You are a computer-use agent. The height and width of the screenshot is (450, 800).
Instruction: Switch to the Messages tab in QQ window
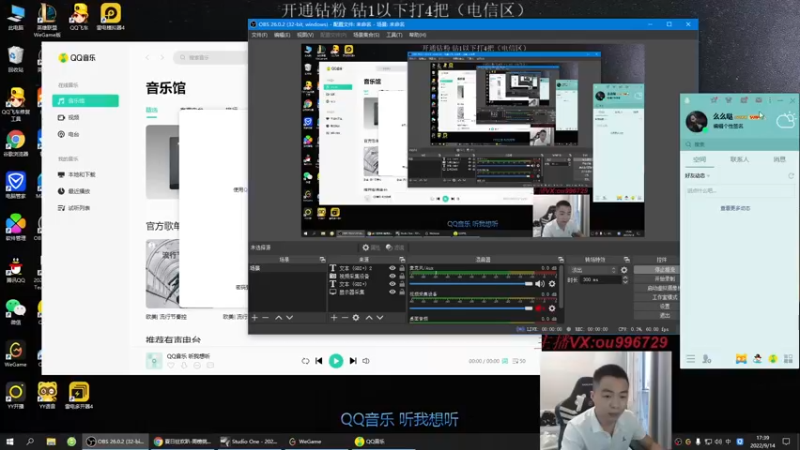779,160
